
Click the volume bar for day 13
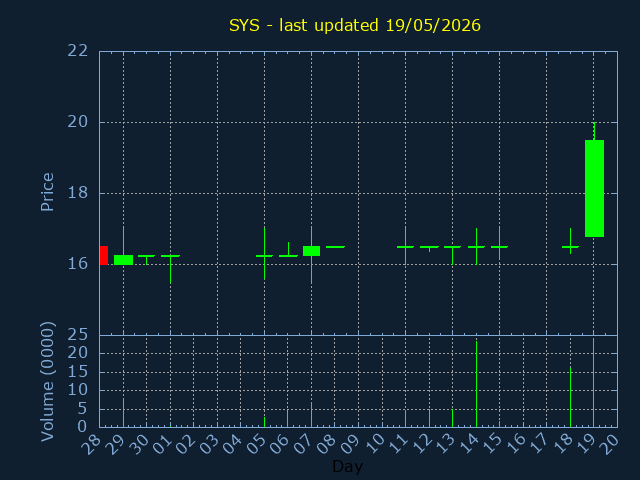coord(452,418)
